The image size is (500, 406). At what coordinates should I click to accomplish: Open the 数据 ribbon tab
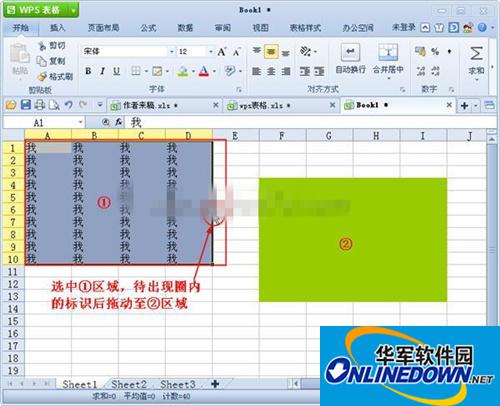click(x=185, y=28)
